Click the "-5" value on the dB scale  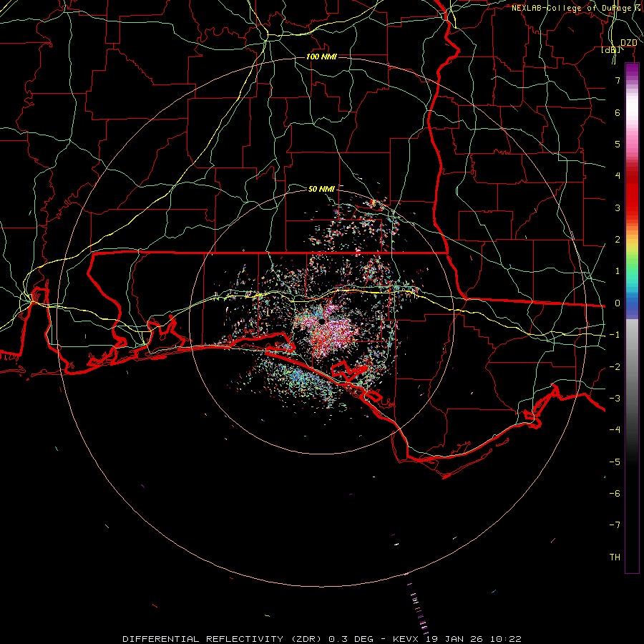click(x=615, y=462)
